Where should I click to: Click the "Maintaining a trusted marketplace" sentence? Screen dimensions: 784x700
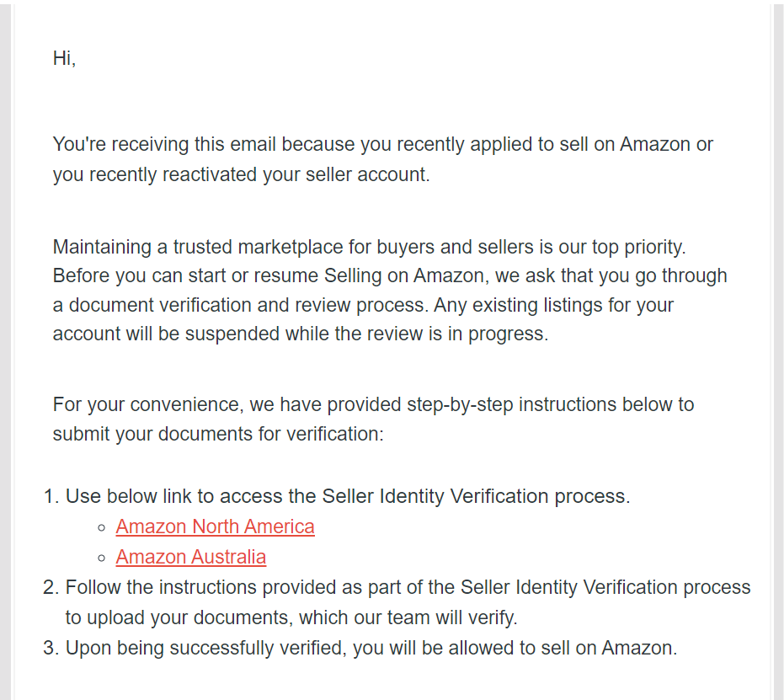(369, 247)
